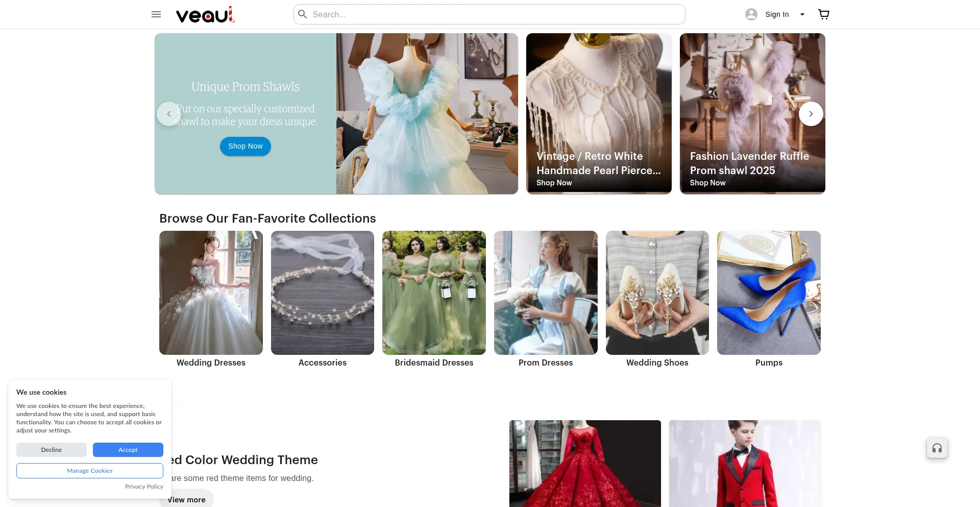Advance to next carousel slide

click(811, 114)
